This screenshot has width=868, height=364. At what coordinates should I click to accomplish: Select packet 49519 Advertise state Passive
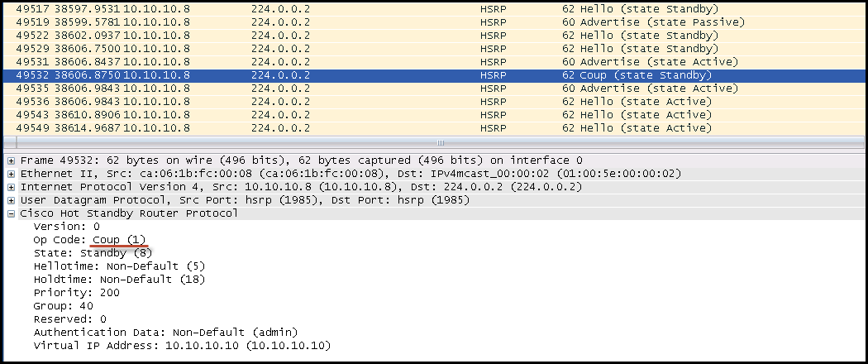433,22
